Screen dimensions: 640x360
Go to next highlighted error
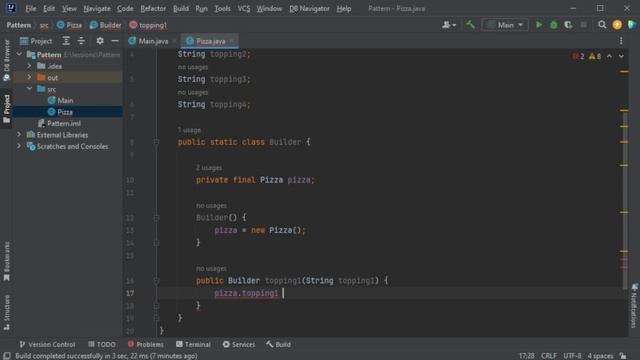point(621,56)
